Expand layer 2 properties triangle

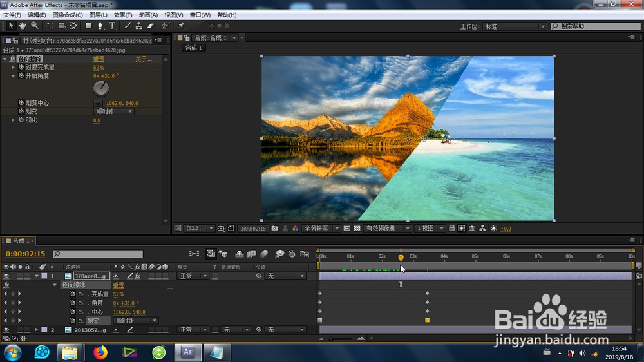click(x=37, y=330)
